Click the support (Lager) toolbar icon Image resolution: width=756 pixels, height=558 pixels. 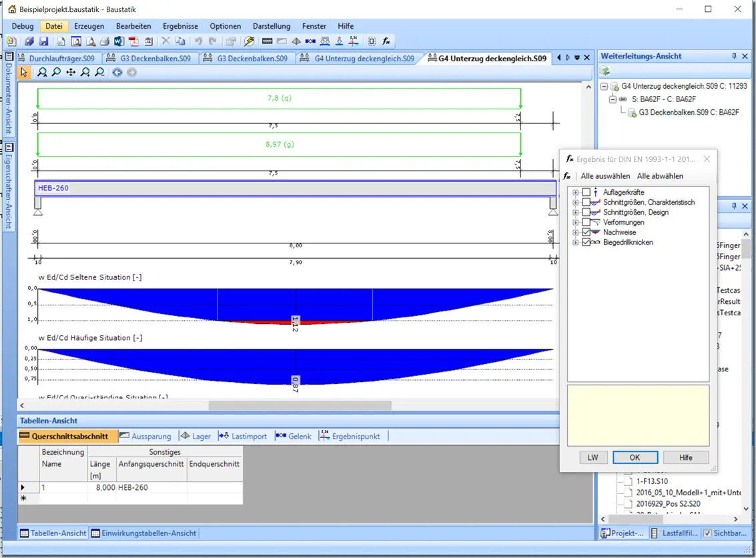296,41
